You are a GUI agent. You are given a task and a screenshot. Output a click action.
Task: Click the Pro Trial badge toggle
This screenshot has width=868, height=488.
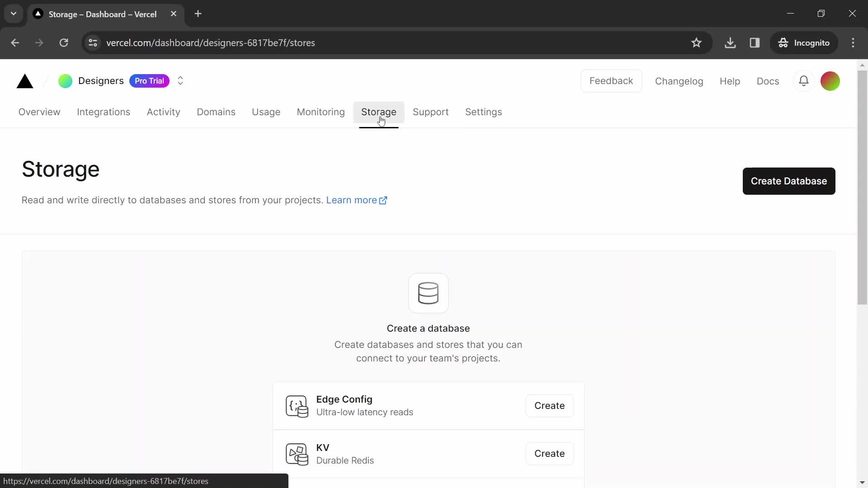(x=150, y=80)
